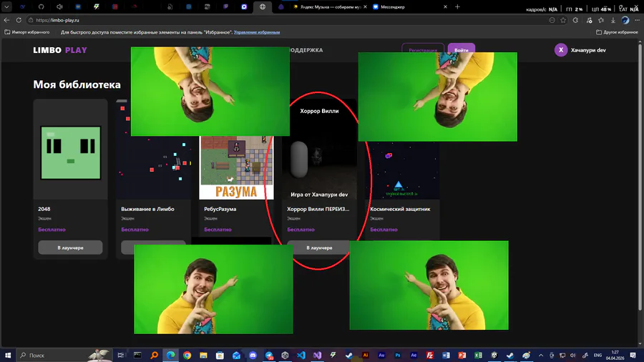The image size is (644, 362).
Task: Open File Explorer from the taskbar
Action: point(203,355)
